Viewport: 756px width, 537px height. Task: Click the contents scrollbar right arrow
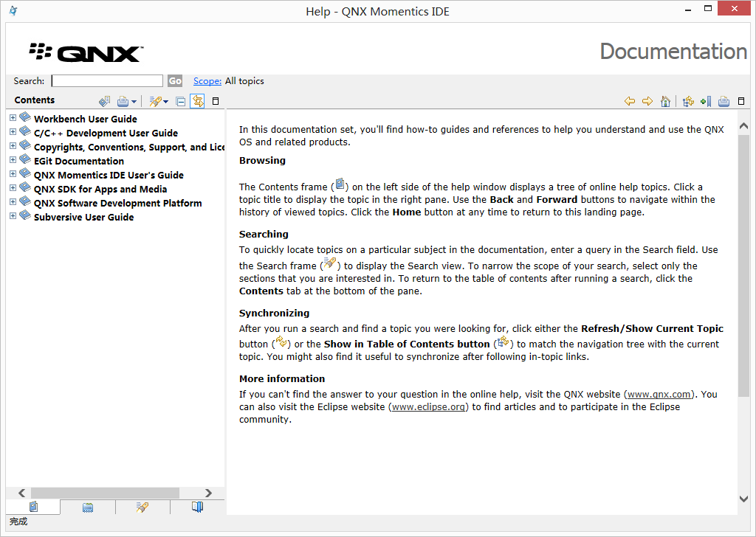click(208, 493)
